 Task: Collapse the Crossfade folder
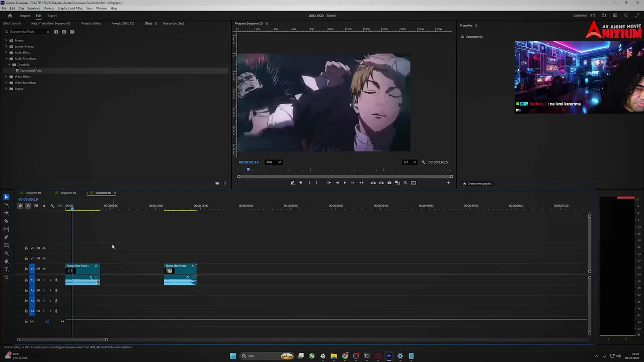click(9, 64)
